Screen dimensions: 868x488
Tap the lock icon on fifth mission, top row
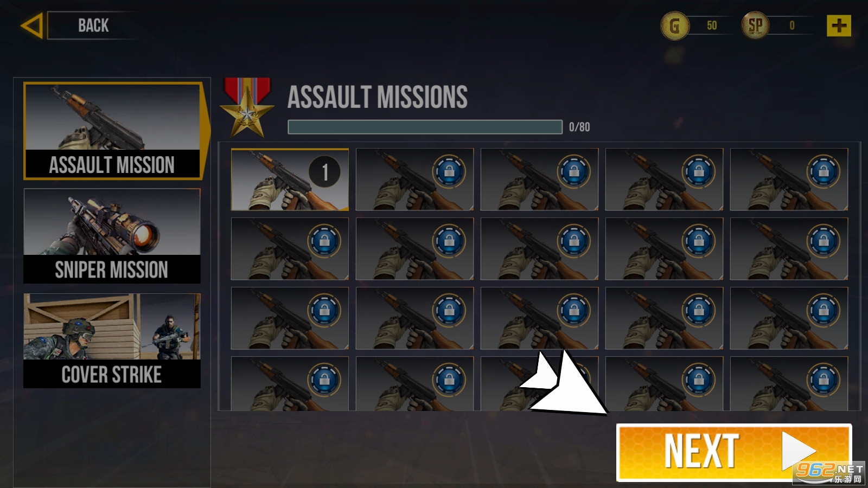823,172
